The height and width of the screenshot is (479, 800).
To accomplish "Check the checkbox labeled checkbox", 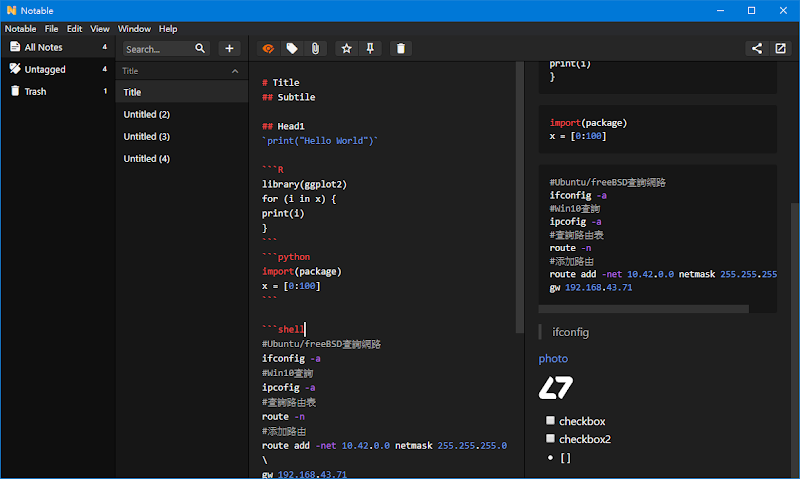I will pos(550,420).
